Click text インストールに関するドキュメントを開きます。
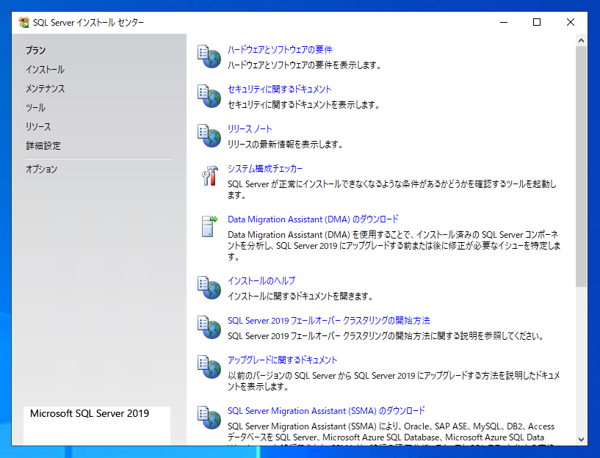Image resolution: width=600 pixels, height=458 pixels. 300,297
